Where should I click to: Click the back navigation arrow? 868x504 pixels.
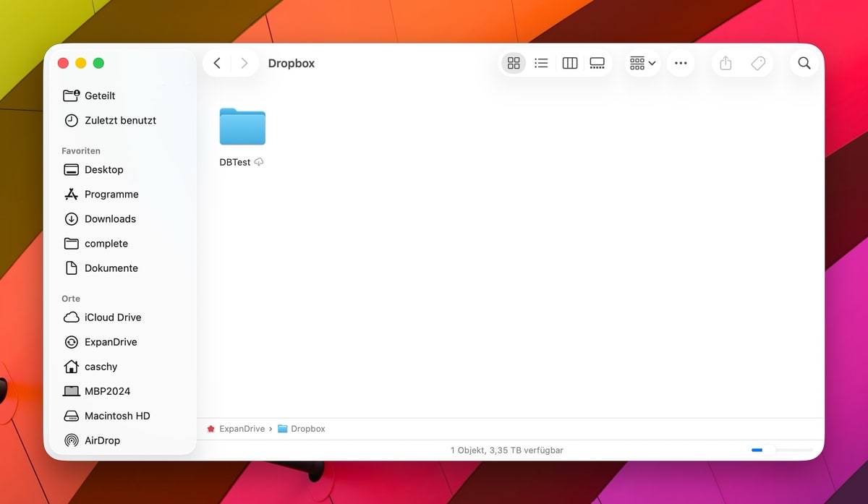[x=217, y=64]
